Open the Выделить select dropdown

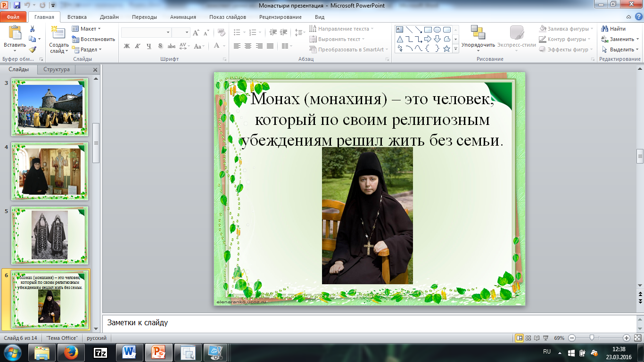(x=620, y=49)
